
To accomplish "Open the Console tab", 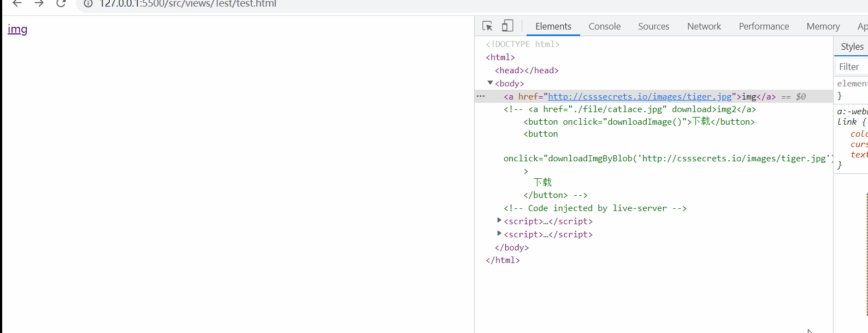I will click(605, 26).
